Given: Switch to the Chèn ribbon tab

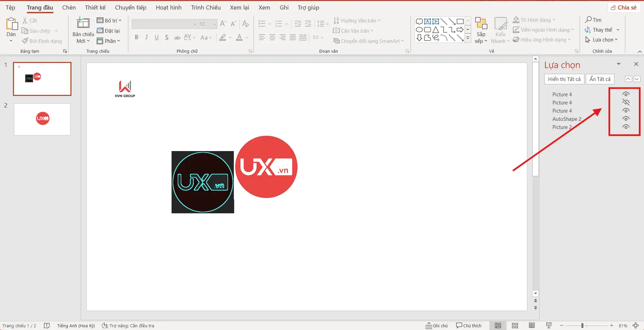Looking at the screenshot, I should [69, 7].
